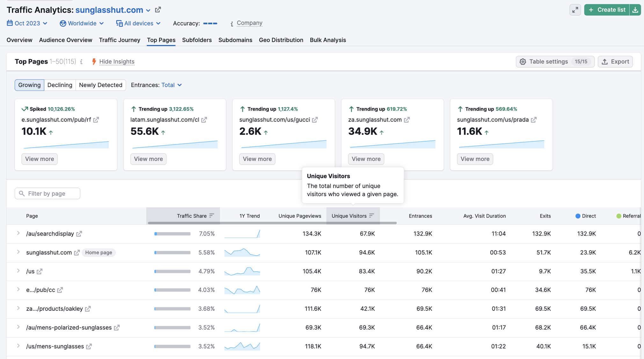
Task: Select the Declining insights filter
Action: click(60, 85)
